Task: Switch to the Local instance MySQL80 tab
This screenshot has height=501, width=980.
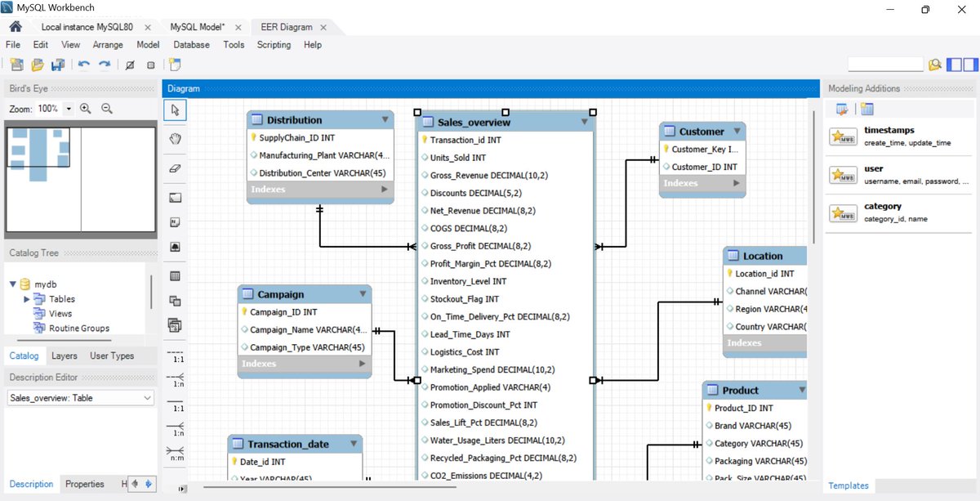Action: (87, 27)
